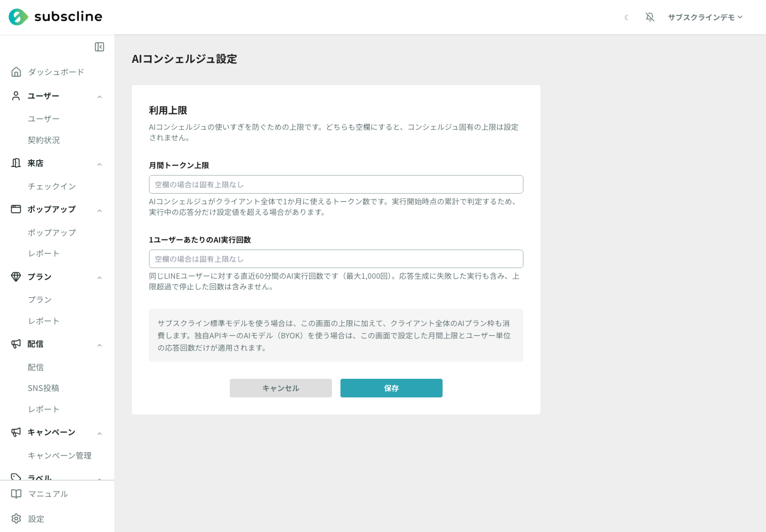Viewport: 766px width, 532px height.
Task: Open ポップアップ sub-item
Action: [x=52, y=232]
